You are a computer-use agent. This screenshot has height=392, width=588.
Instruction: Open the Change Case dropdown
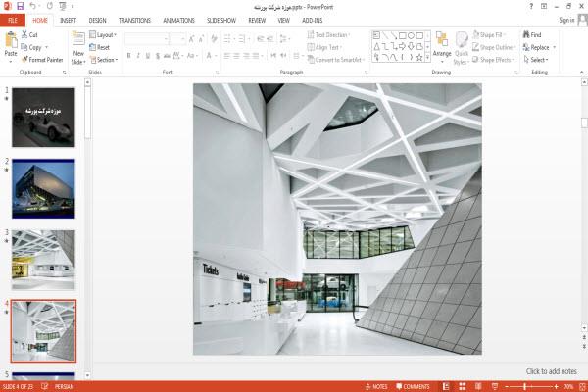tap(192, 56)
